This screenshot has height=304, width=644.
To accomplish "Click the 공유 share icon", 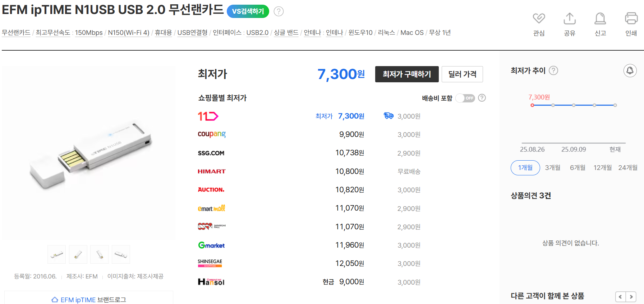I will [x=570, y=18].
